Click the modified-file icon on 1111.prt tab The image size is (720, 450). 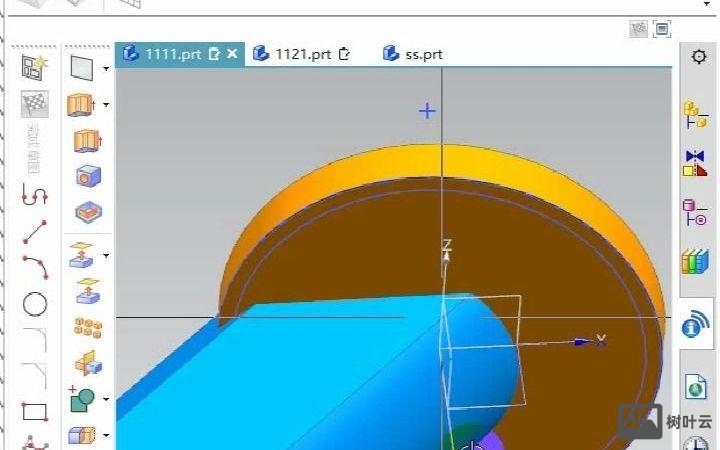214,54
